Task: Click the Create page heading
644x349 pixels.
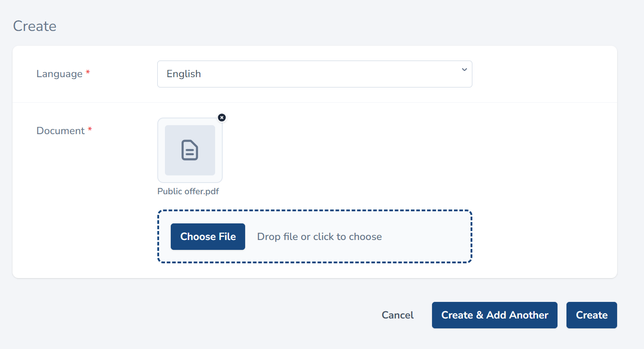Action: click(x=35, y=26)
